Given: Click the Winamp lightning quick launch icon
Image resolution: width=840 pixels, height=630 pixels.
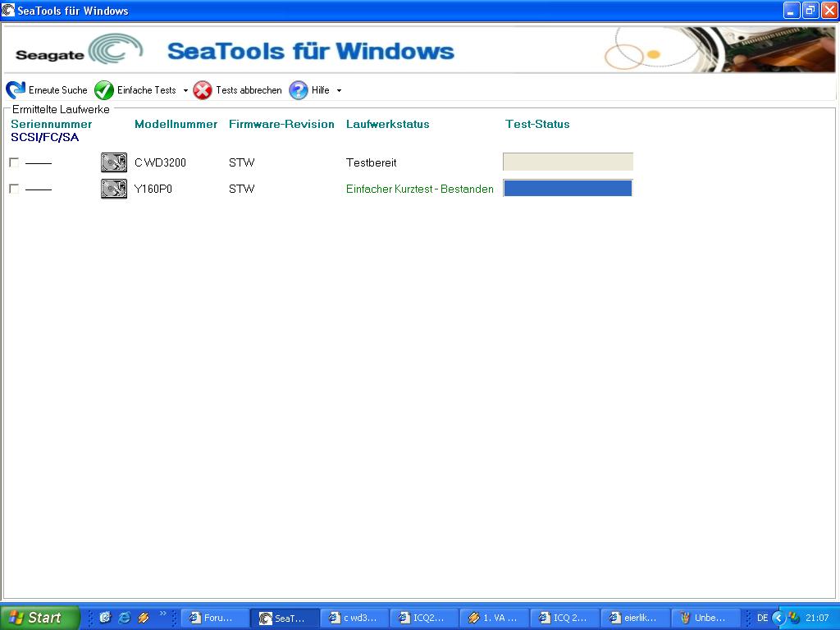Looking at the screenshot, I should [144, 618].
